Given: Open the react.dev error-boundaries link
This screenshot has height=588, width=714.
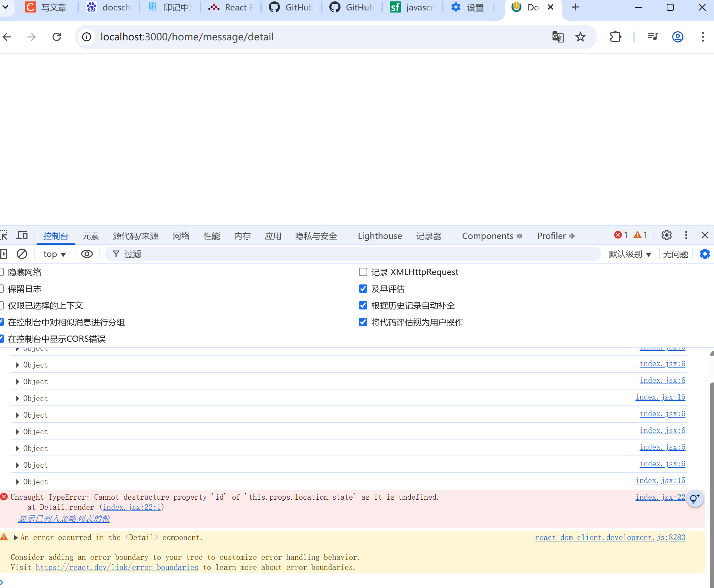Looking at the screenshot, I should click(117, 567).
